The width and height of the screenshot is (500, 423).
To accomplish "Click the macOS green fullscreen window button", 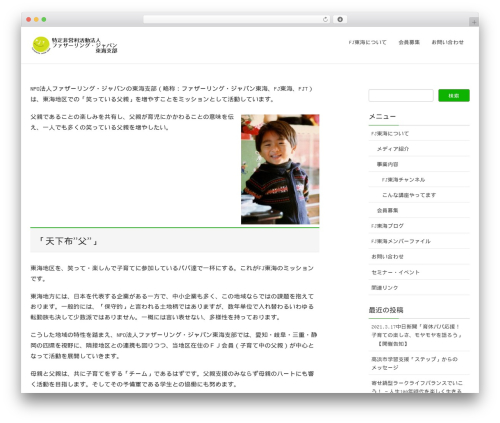I will [x=44, y=19].
